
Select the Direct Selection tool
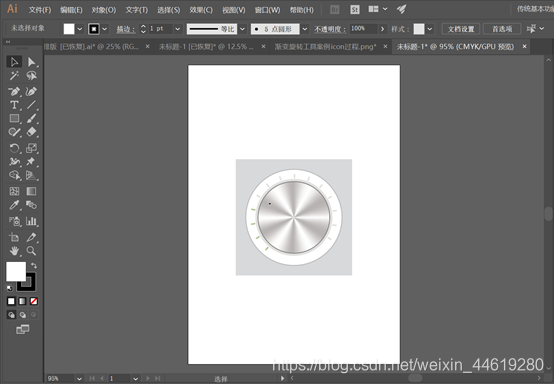tap(31, 62)
